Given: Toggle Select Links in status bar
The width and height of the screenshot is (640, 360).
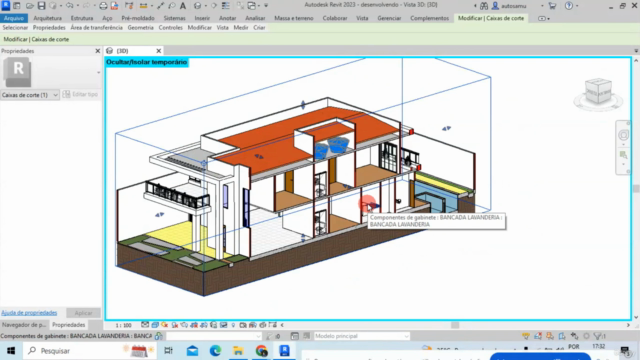Looking at the screenshot, I should coord(526,336).
